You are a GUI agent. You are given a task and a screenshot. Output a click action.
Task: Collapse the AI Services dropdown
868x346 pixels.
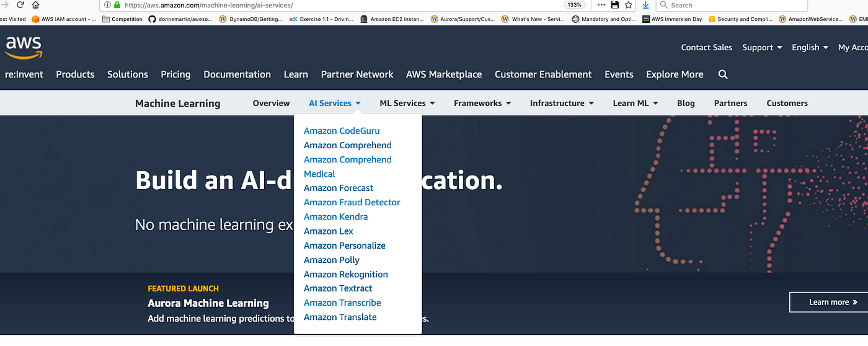(335, 103)
